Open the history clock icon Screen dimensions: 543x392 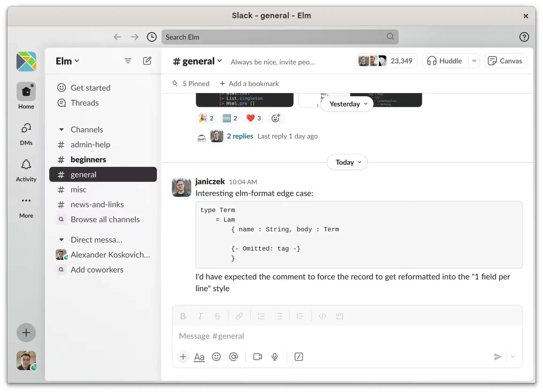[x=152, y=37]
